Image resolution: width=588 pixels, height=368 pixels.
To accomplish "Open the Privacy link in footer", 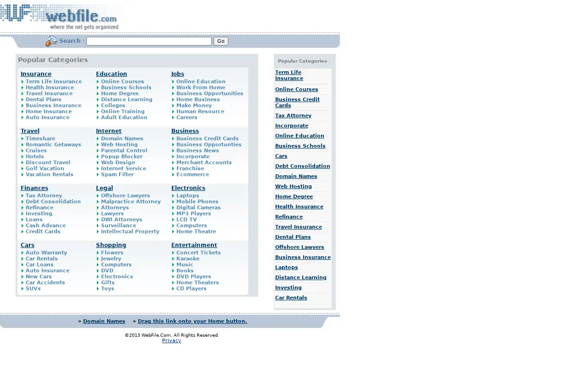I will click(x=172, y=341).
